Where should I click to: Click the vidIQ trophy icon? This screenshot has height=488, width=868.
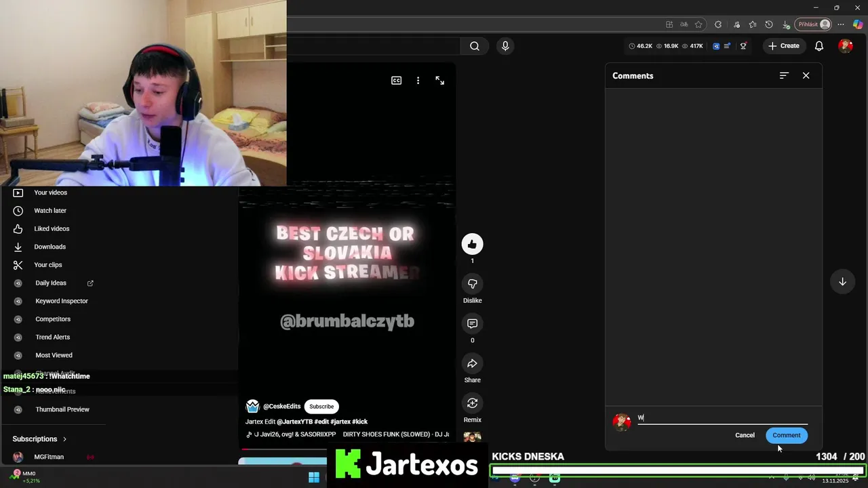743,46
